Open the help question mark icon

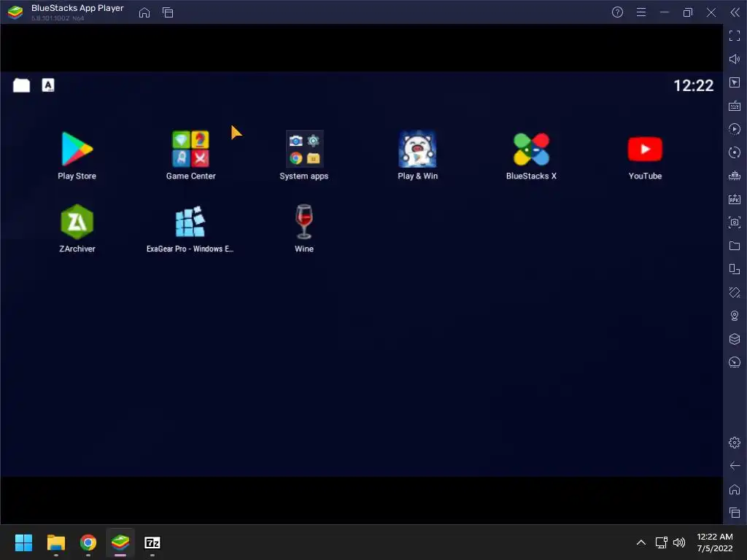point(617,12)
